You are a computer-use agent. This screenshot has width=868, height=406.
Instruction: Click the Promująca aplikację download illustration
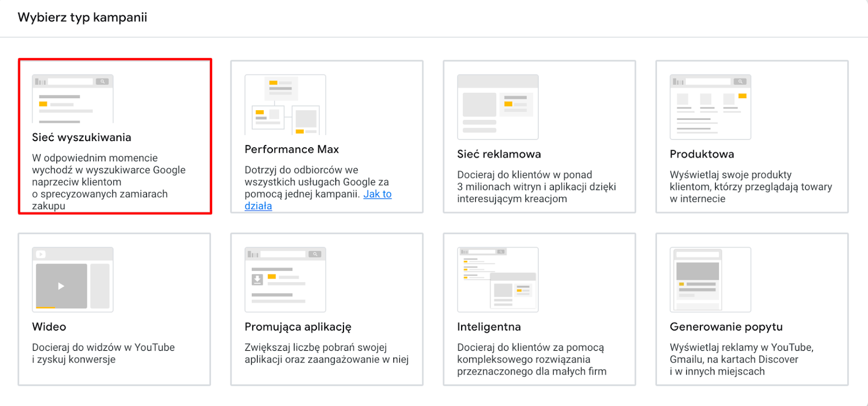point(285,280)
